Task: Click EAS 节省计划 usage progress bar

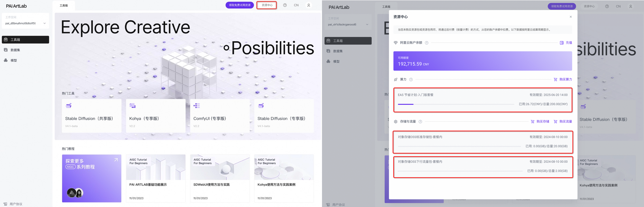Action: (455, 104)
